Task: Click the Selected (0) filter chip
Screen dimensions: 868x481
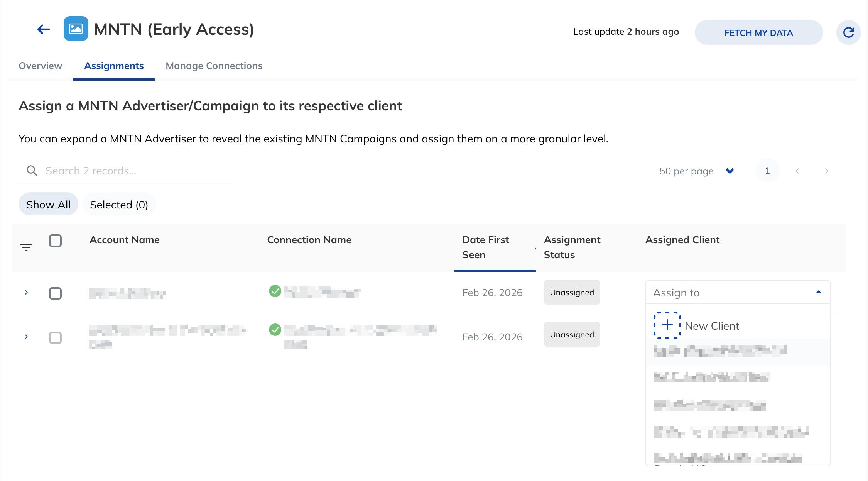Action: click(119, 204)
